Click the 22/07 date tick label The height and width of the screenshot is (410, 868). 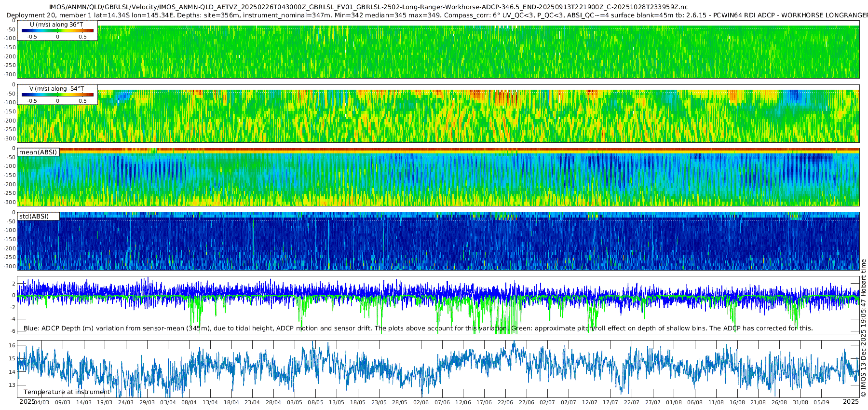tap(632, 402)
